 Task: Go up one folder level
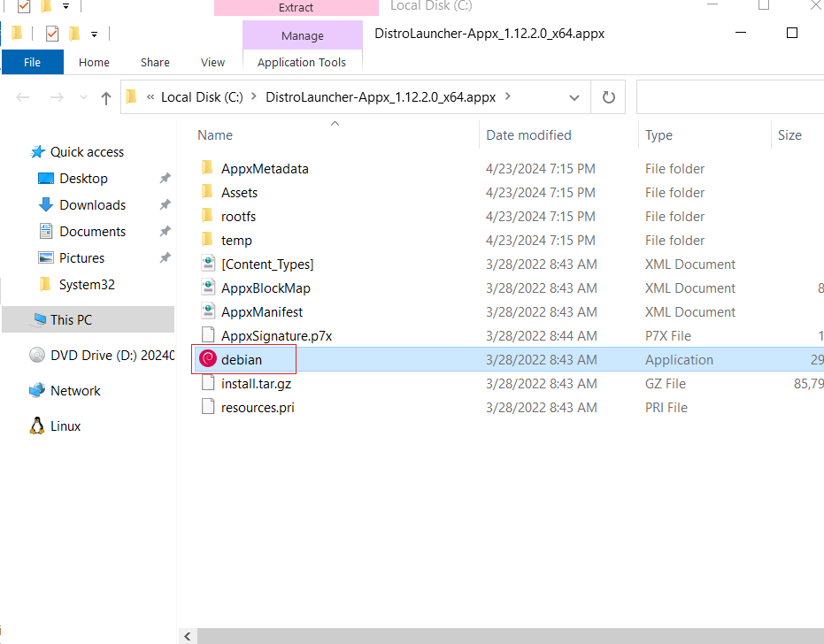click(105, 97)
